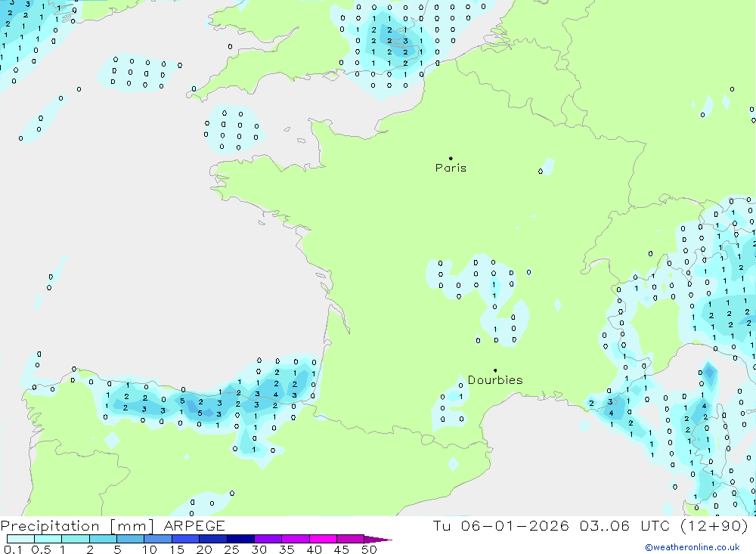
Task: Open the weatheronline.co.uk copyright link
Action: tap(692, 547)
